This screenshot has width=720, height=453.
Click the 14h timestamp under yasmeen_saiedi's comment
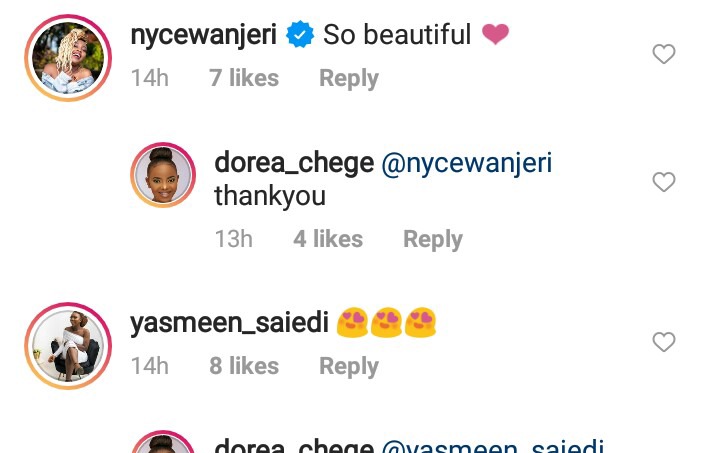click(x=150, y=366)
